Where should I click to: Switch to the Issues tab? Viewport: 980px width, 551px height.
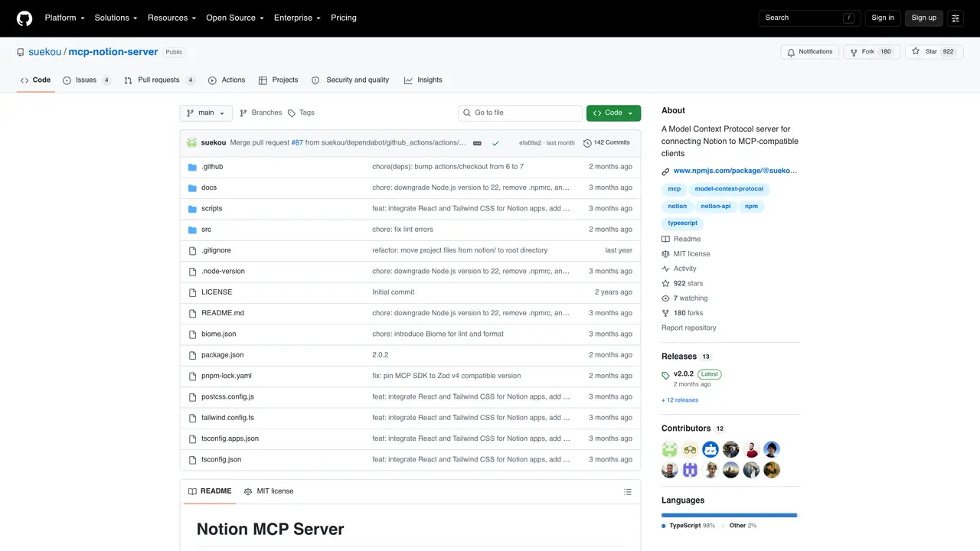87,80
